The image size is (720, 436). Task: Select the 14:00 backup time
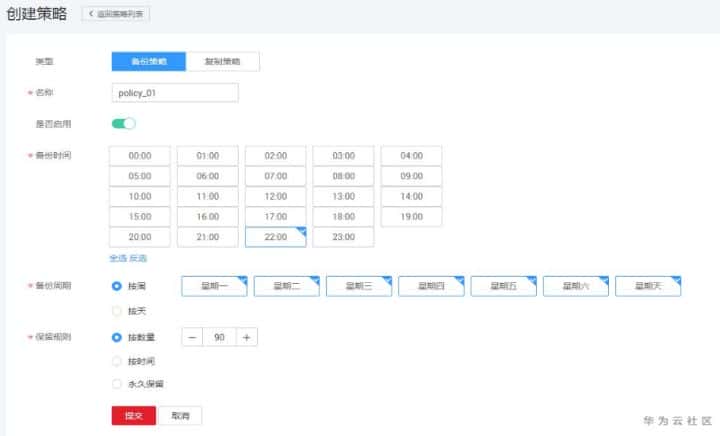click(x=411, y=196)
